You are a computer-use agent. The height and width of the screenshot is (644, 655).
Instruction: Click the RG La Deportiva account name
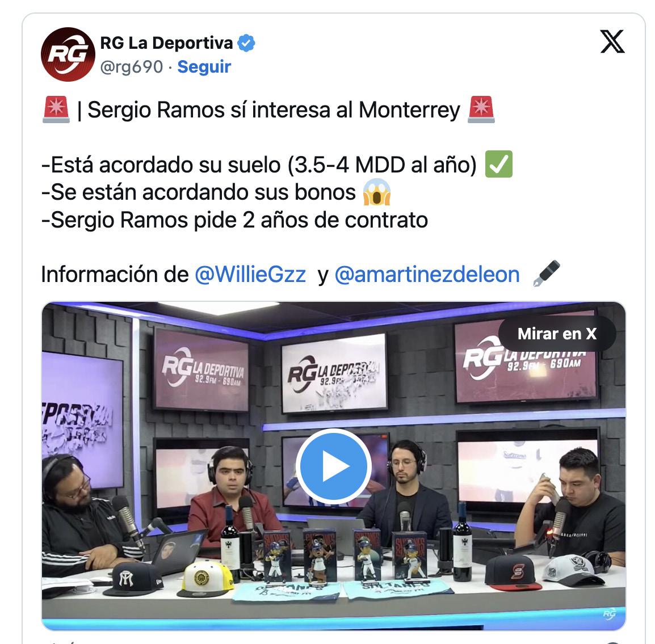click(166, 43)
